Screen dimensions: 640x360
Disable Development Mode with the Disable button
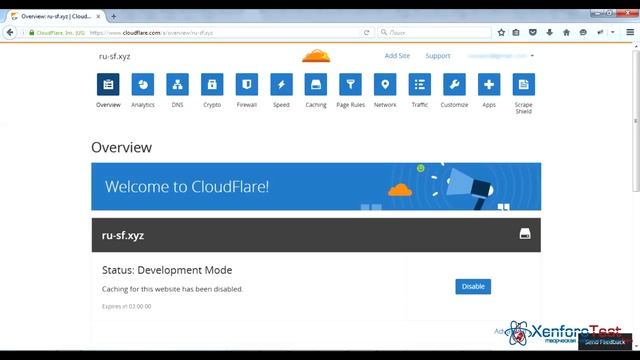473,287
